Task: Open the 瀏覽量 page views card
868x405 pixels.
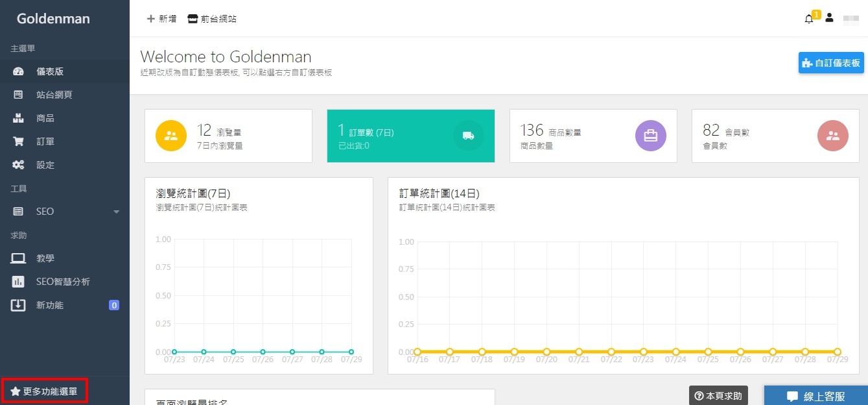Action: pyautogui.click(x=228, y=136)
